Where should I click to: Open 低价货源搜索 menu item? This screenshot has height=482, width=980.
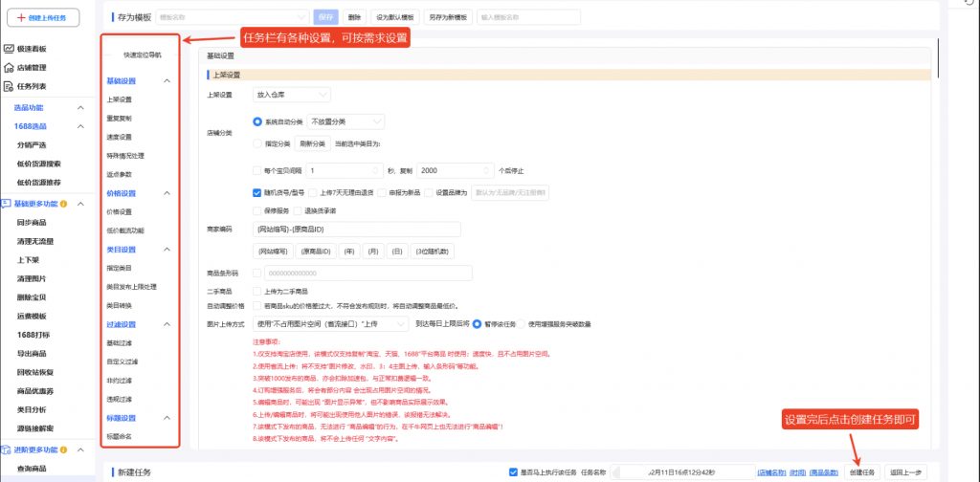click(x=38, y=164)
